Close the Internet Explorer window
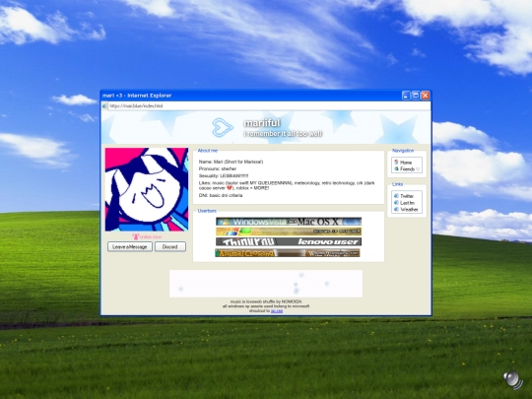The height and width of the screenshot is (399, 532). pos(426,96)
